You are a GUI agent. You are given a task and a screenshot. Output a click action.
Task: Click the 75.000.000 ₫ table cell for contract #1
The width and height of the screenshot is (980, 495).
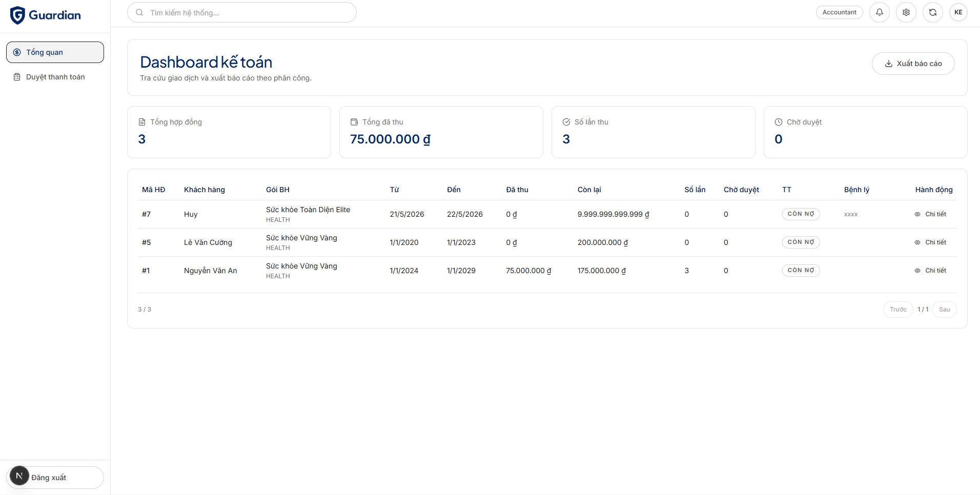pyautogui.click(x=528, y=271)
